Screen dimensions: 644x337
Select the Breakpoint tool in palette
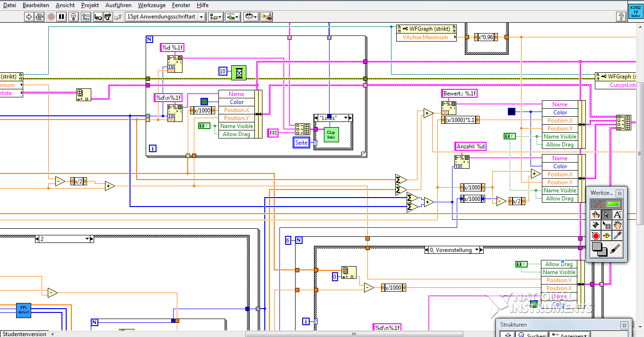[x=596, y=235]
